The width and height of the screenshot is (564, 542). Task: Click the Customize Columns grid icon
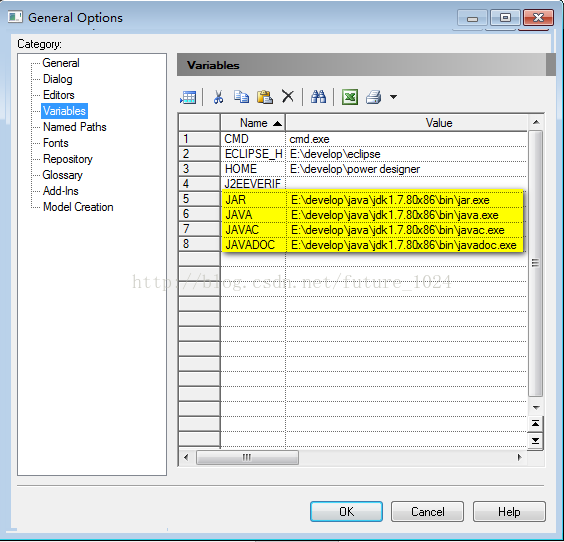click(x=188, y=97)
